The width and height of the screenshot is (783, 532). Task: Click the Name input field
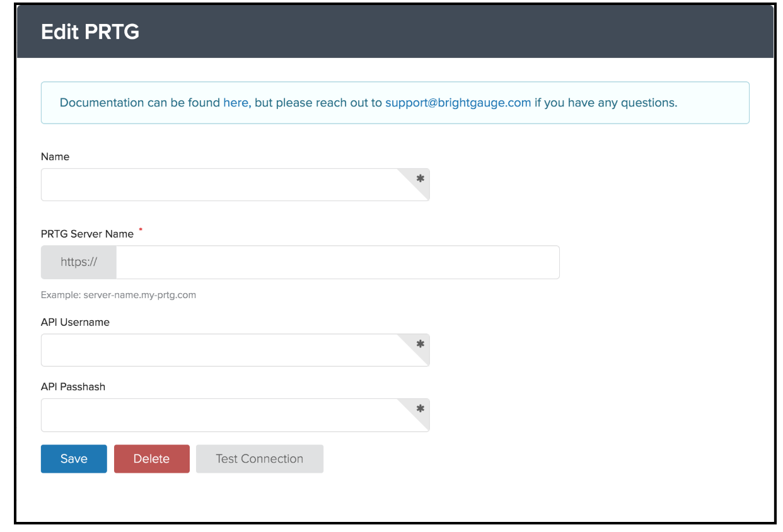235,185
